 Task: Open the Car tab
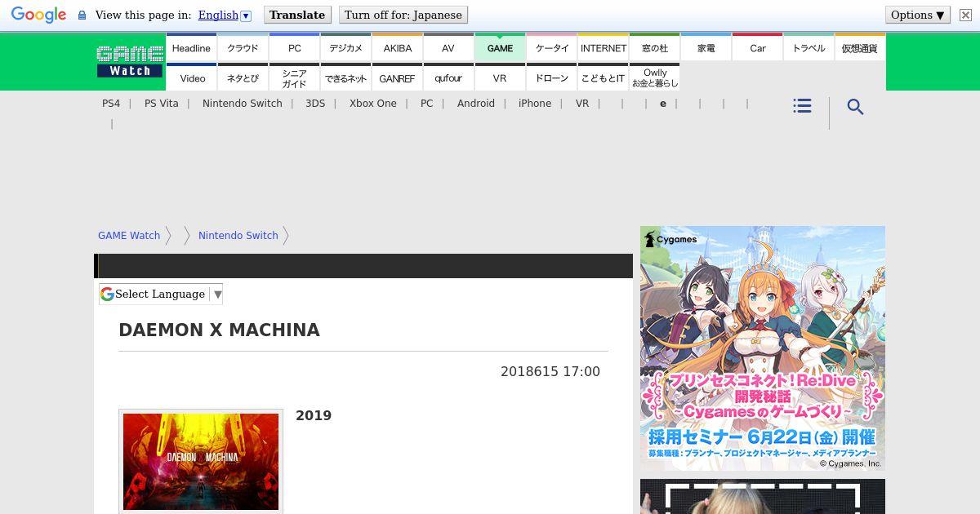coord(757,48)
